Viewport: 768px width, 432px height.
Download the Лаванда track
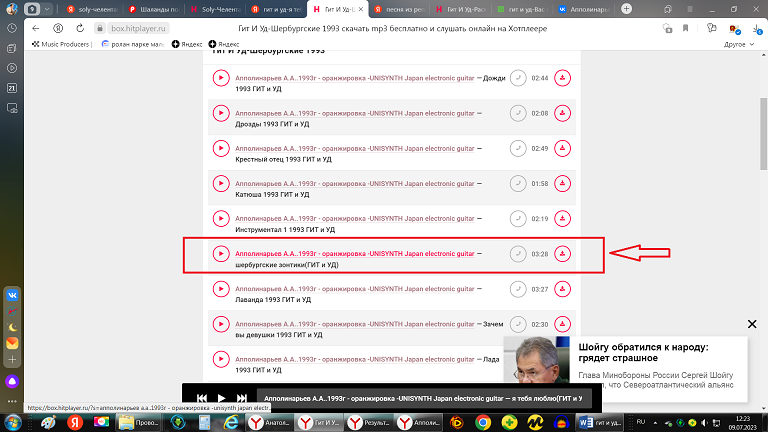point(562,289)
